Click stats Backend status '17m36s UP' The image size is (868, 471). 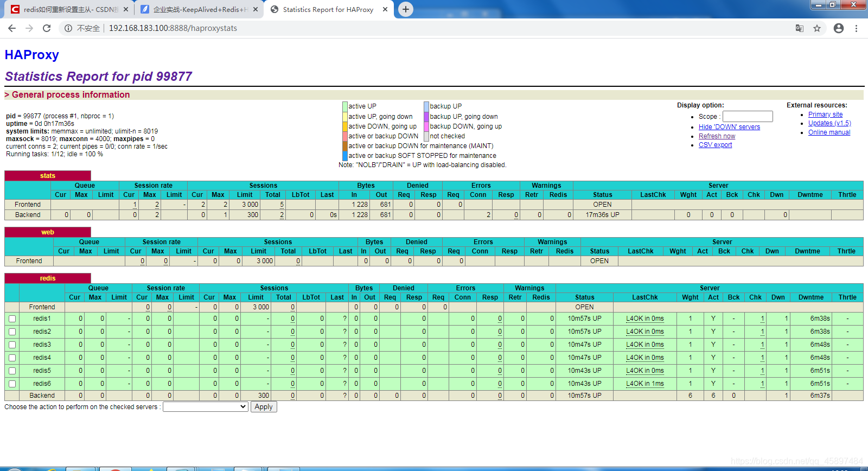tap(602, 215)
